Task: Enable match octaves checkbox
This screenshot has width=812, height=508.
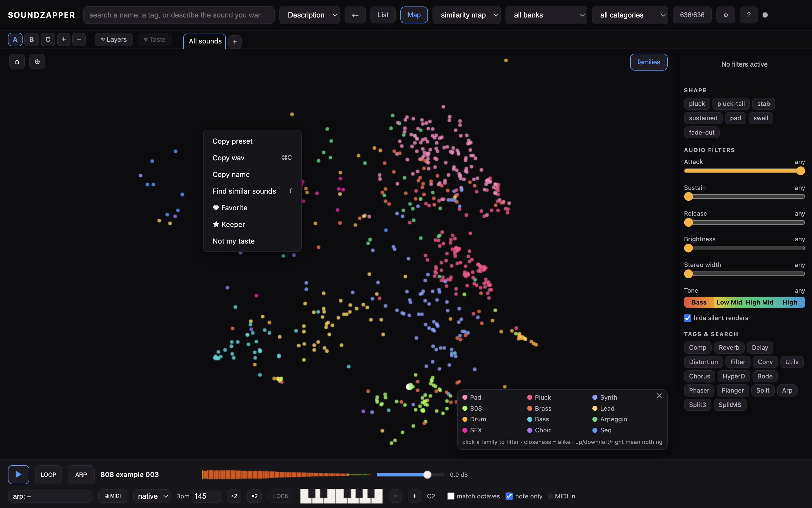Action: [451, 496]
